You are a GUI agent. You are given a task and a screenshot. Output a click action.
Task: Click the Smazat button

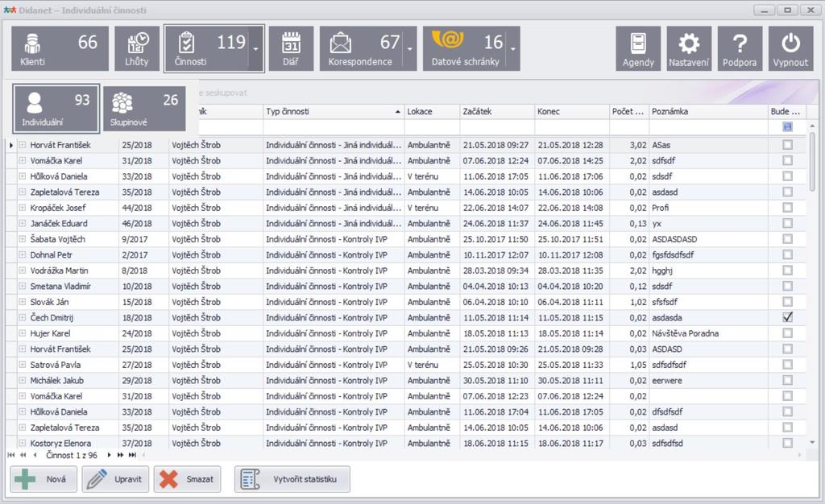(187, 479)
